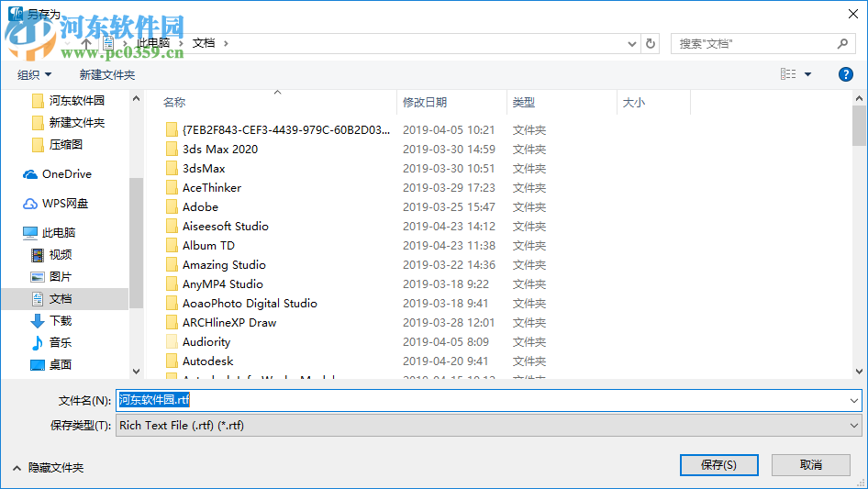The image size is (868, 489).
Task: Expand the address bar history dropdown
Action: coord(631,44)
